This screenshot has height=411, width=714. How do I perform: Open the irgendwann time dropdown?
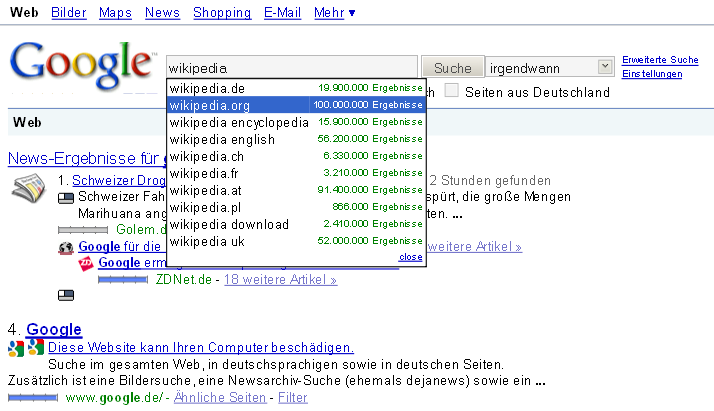(x=550, y=68)
